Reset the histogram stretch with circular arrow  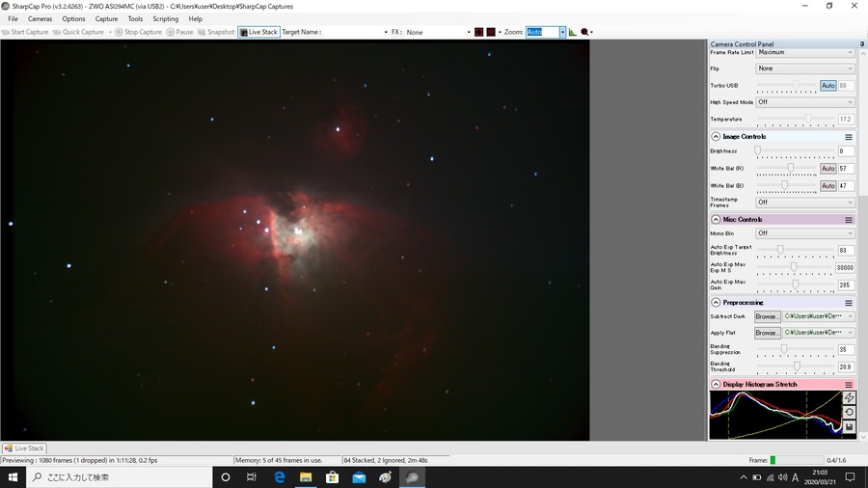(x=849, y=412)
